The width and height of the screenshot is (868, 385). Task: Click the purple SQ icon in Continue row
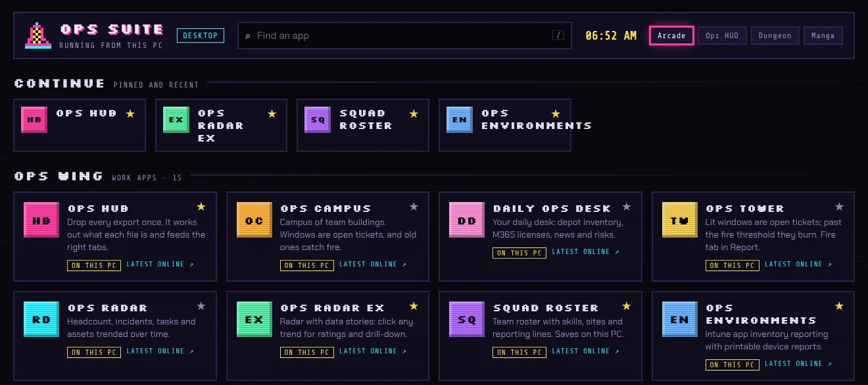tap(318, 120)
